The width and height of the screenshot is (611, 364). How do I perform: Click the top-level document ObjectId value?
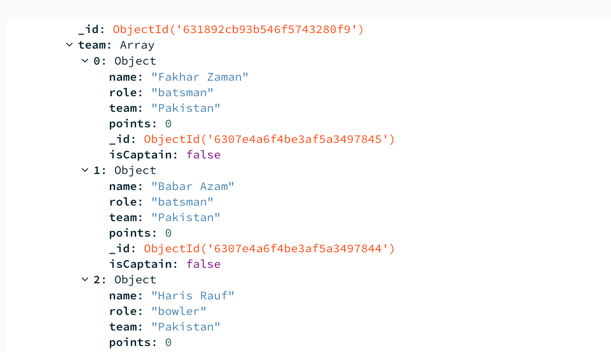coord(238,30)
